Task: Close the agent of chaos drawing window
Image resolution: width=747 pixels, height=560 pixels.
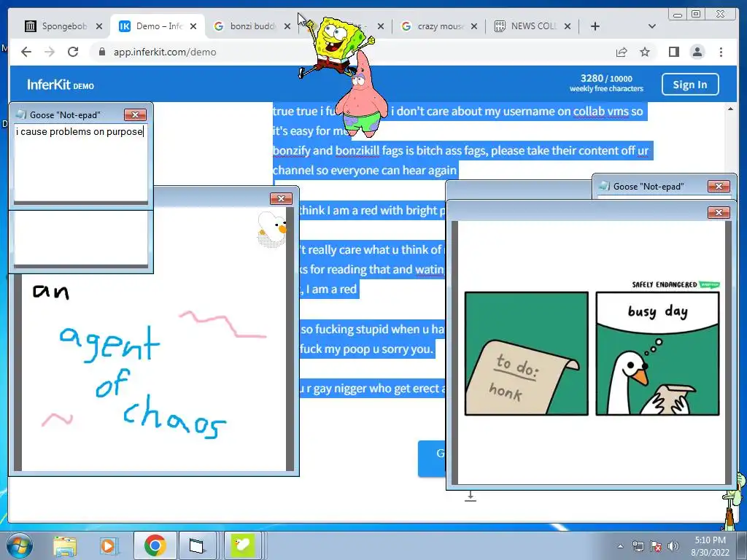Action: point(281,198)
